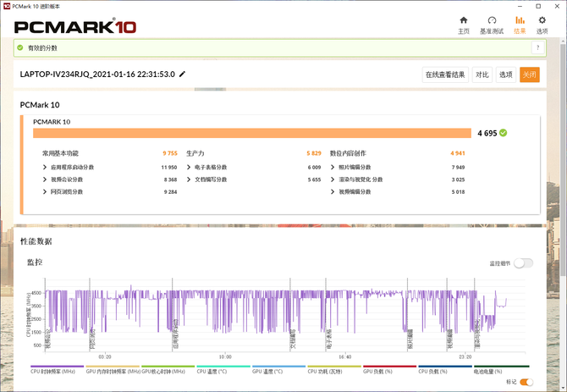Select GPU memory clock legend (GPU 内存时钟频率)
Image resolution: width=567 pixels, height=392 pixels.
(113, 370)
